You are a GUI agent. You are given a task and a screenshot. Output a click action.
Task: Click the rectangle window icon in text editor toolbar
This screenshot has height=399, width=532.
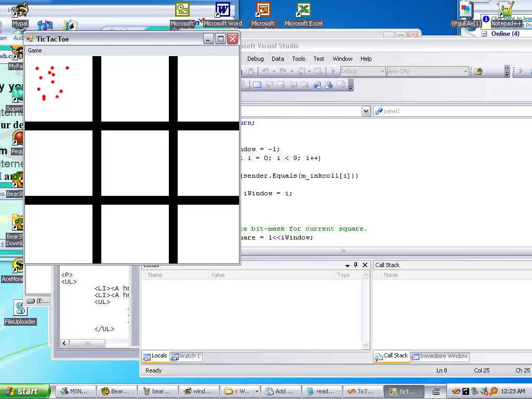click(x=257, y=85)
